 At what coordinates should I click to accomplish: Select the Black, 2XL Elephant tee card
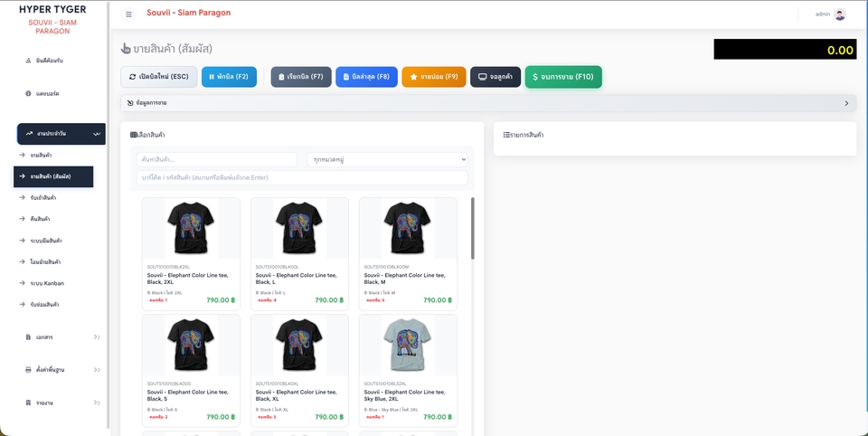(191, 254)
